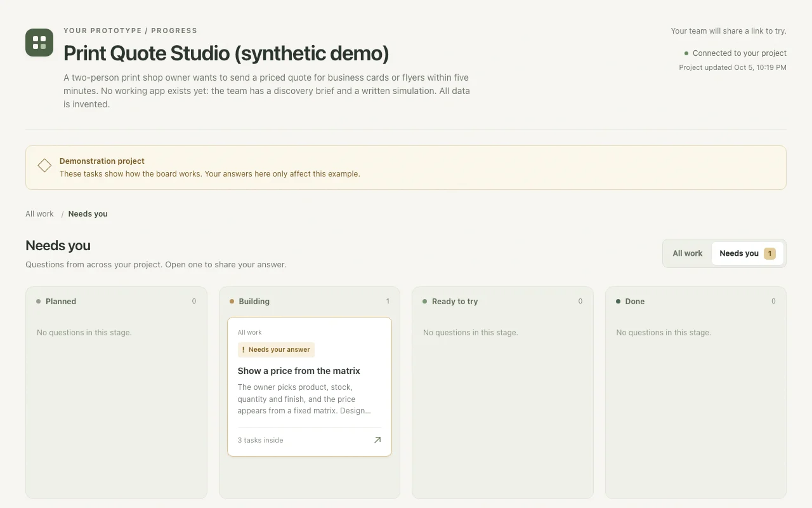Screen dimensions: 812x508
Task: Click the YOUR PROTOTYPE / PROGRESS label
Action: [130, 30]
